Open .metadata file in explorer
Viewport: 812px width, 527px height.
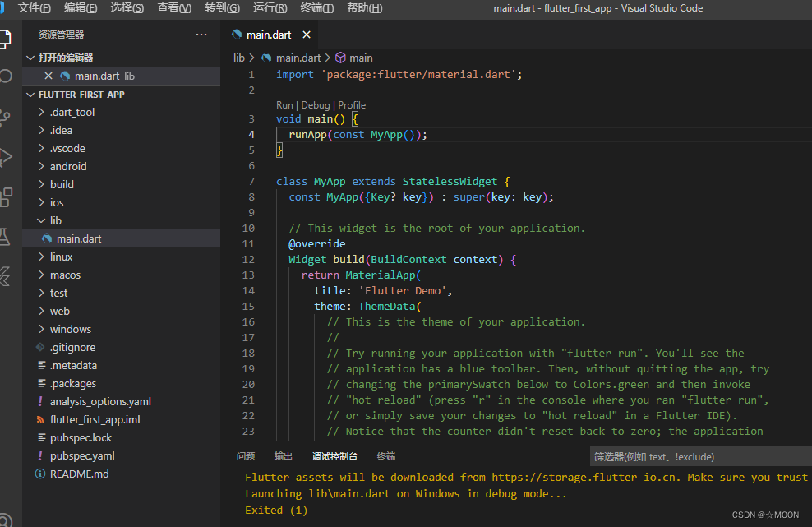pyautogui.click(x=122, y=365)
